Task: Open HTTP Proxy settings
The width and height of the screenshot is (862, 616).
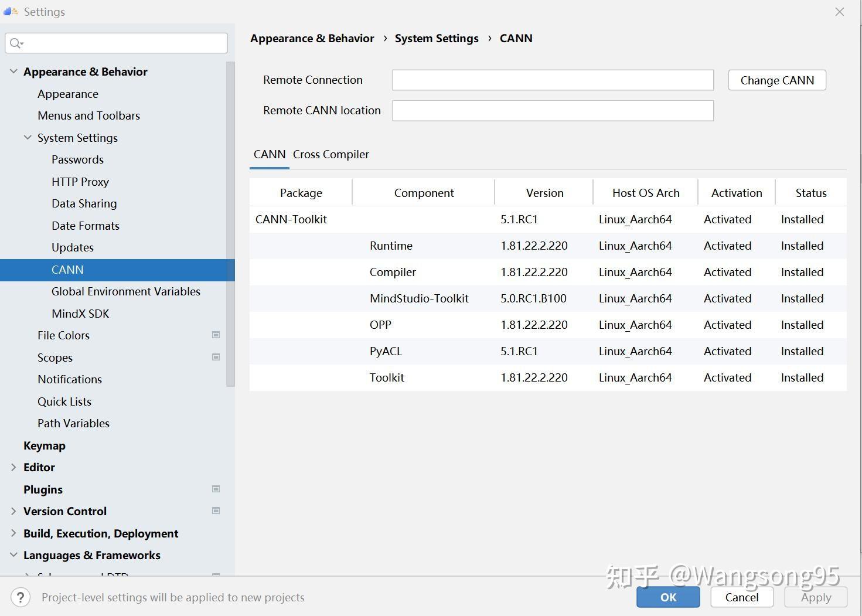Action: click(80, 182)
